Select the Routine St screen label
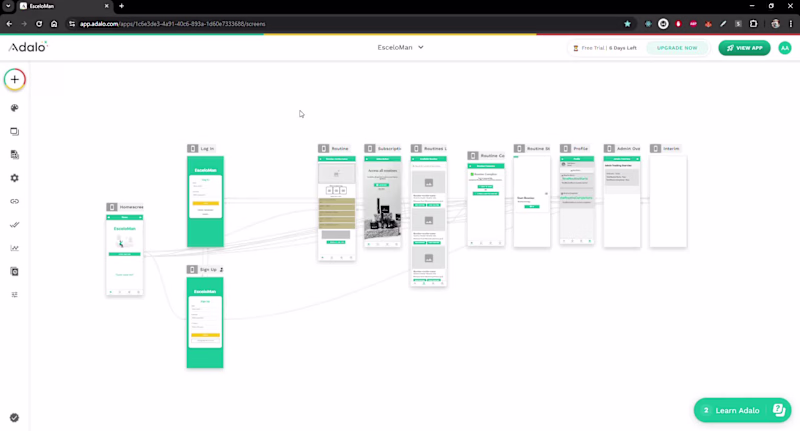The width and height of the screenshot is (800, 431). 532,148
